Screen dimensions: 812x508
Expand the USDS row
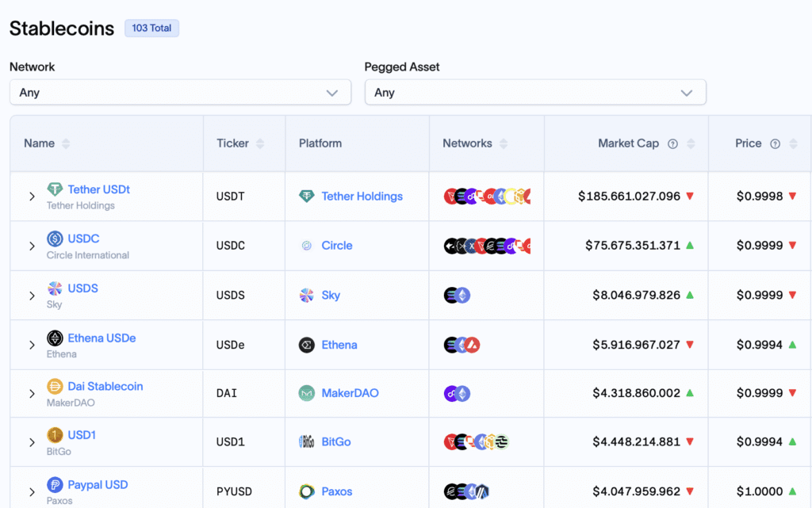click(32, 296)
